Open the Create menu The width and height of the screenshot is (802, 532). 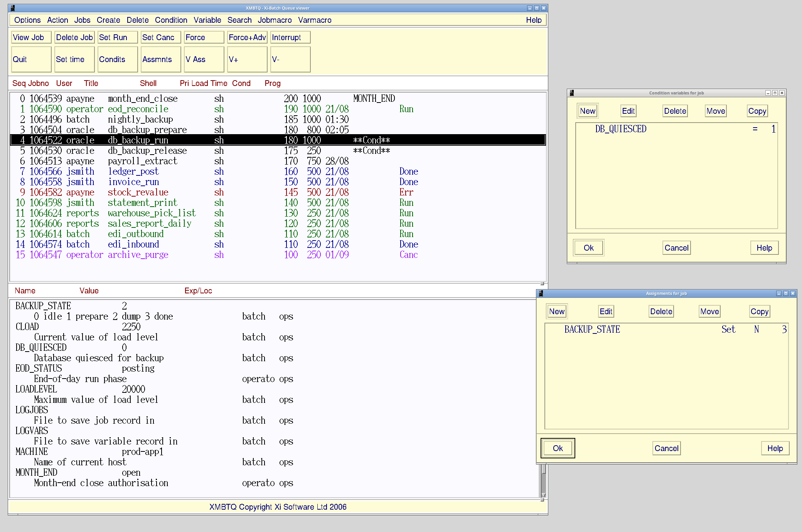(x=108, y=20)
